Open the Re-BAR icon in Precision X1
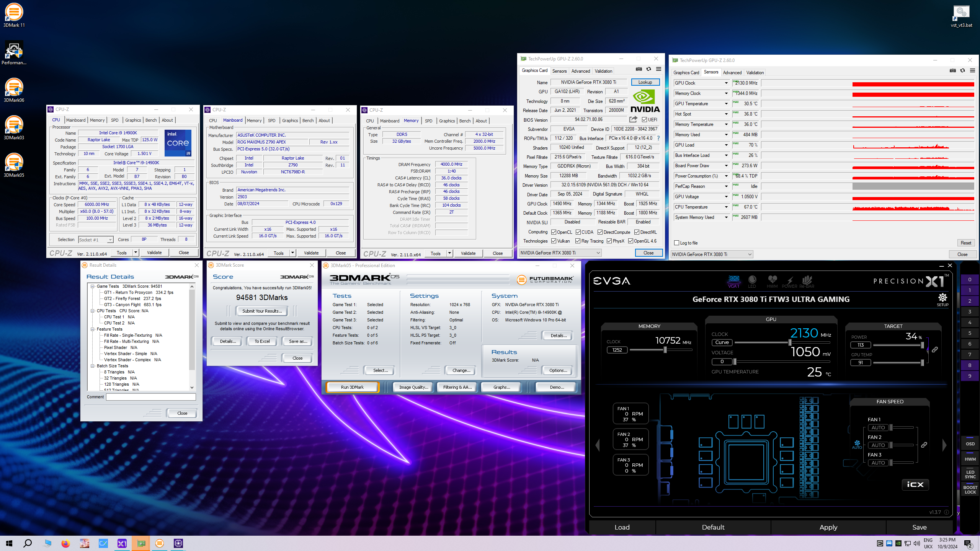 tap(807, 281)
